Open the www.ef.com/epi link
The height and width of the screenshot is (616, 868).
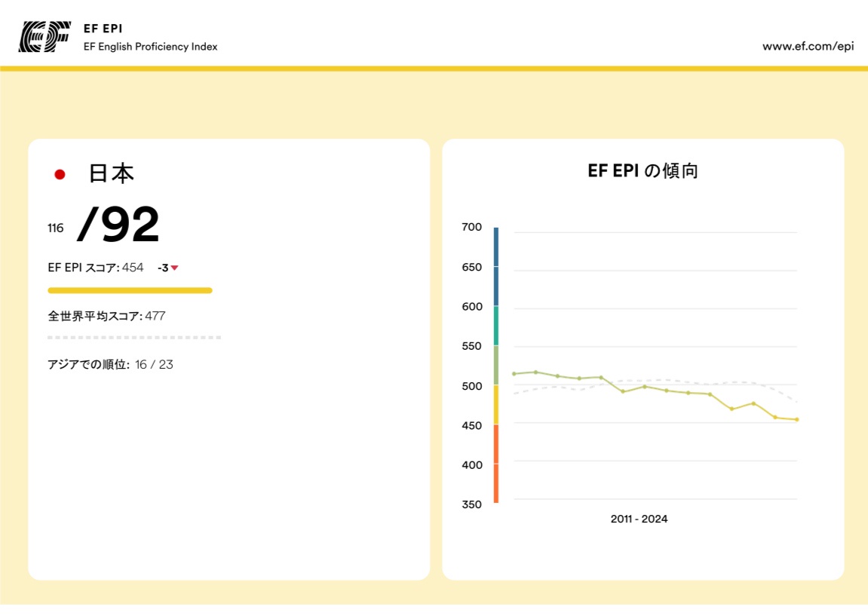(808, 47)
